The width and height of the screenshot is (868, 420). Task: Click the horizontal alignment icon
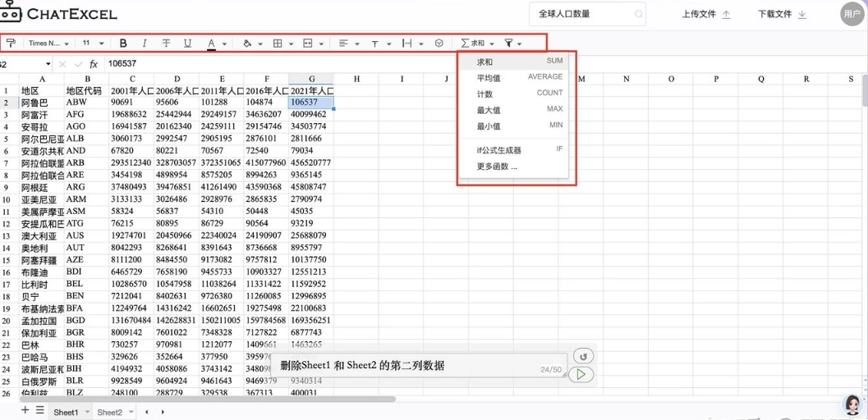coord(343,43)
